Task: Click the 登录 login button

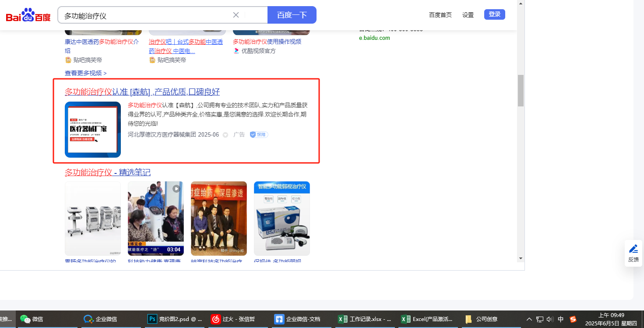Action: point(495,14)
